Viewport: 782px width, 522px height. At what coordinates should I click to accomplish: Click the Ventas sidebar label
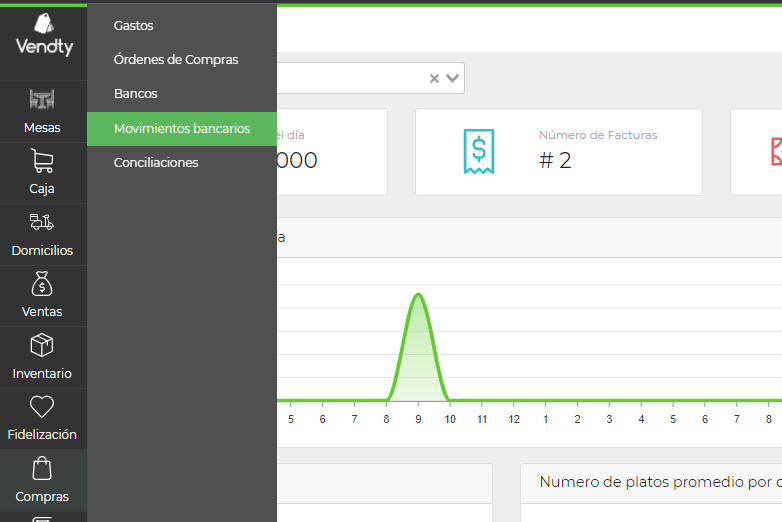coord(42,312)
